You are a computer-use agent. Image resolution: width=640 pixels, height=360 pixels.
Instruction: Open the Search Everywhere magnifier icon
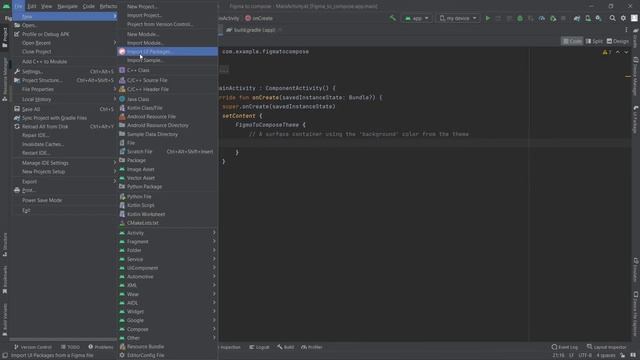point(612,18)
